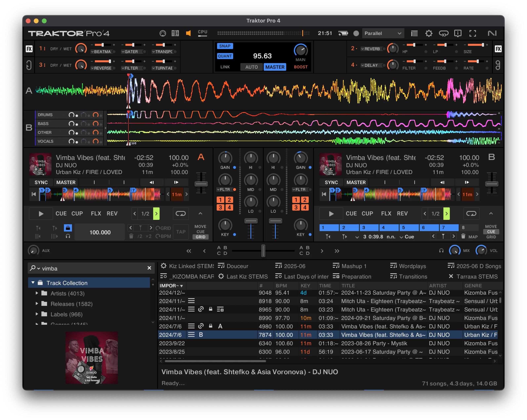
Task: Click the CUE button on Deck A
Action: pos(61,214)
